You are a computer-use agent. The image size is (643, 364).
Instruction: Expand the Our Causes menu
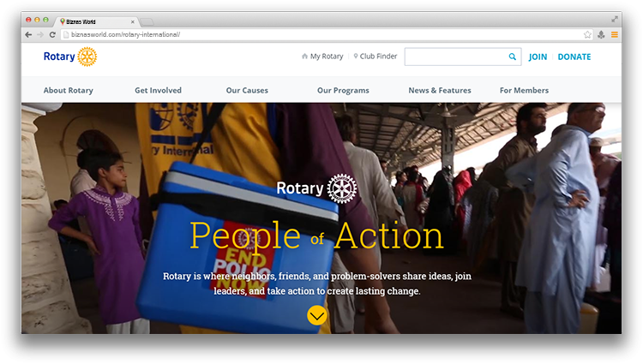(x=247, y=90)
